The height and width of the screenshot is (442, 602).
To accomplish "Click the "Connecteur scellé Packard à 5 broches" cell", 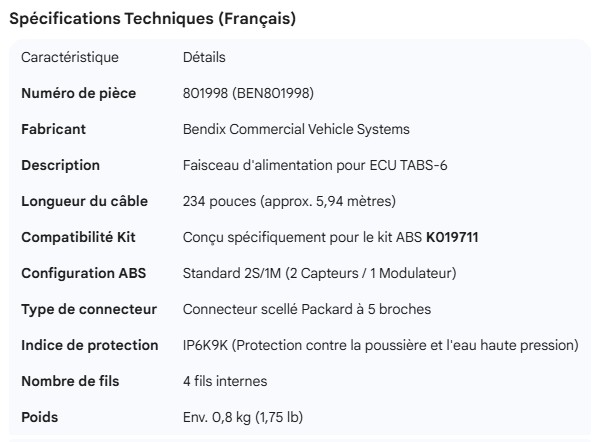I will [307, 309].
